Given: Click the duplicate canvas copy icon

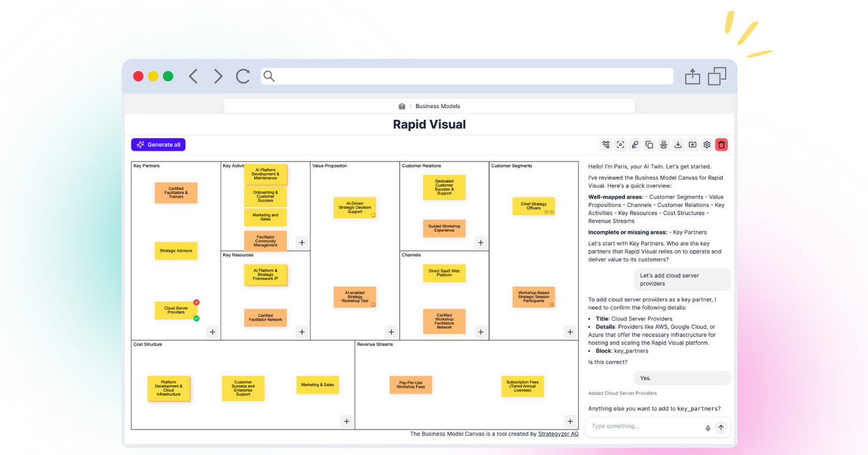Looking at the screenshot, I should click(649, 145).
